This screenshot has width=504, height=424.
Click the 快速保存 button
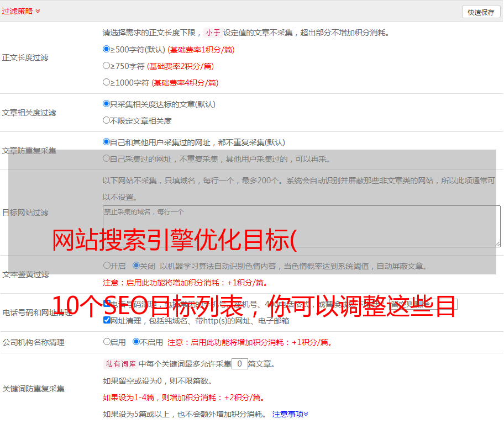481,12
